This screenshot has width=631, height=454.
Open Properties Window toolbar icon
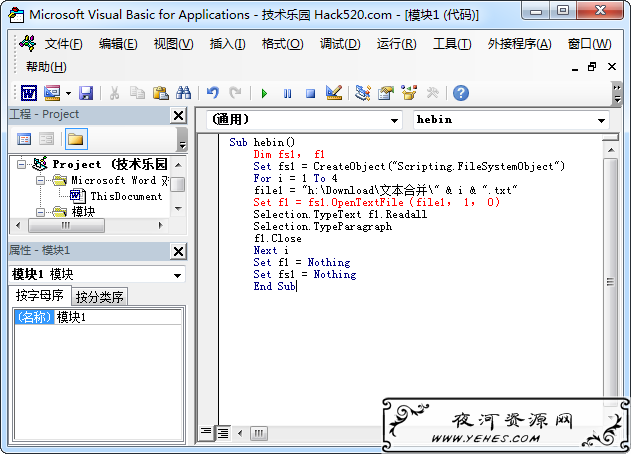[386, 93]
